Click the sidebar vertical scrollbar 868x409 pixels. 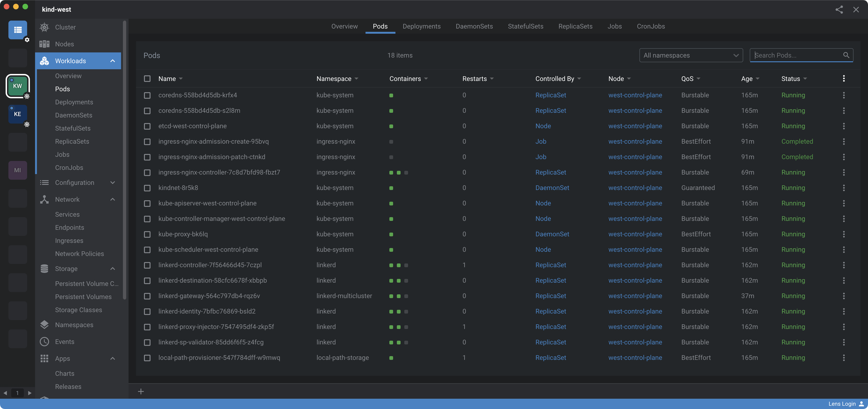[x=124, y=160]
